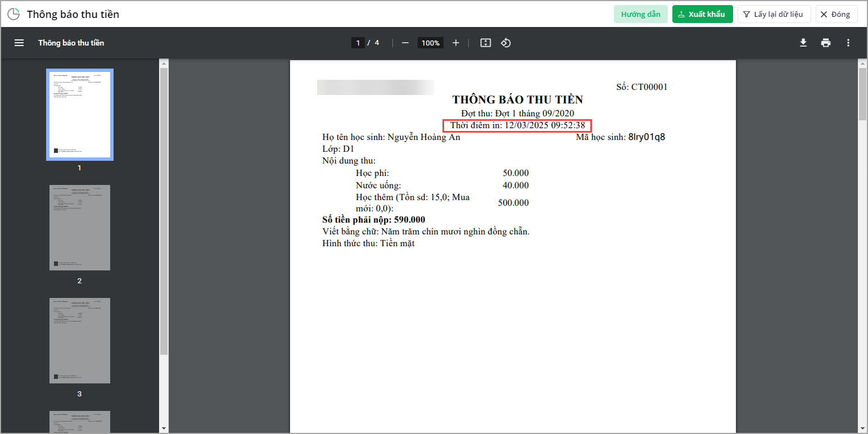Click the THÔNG BÁO THU TIỀN heading
This screenshot has height=434, width=868.
tap(518, 100)
